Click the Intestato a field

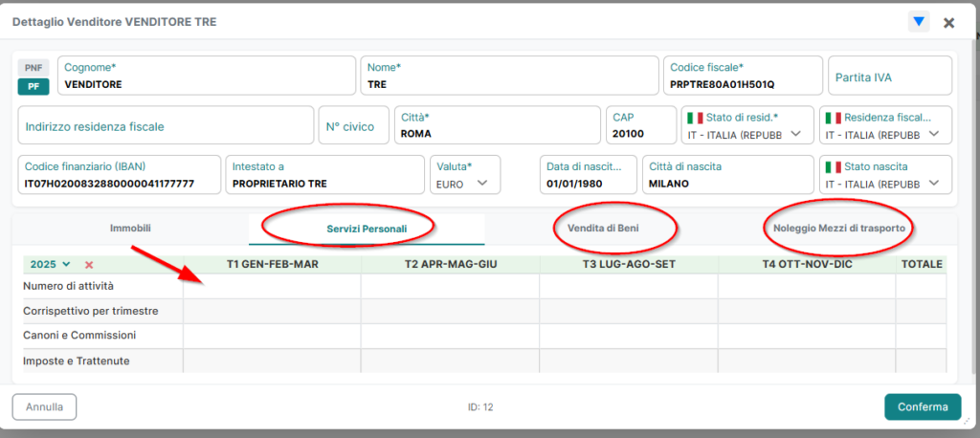325,175
